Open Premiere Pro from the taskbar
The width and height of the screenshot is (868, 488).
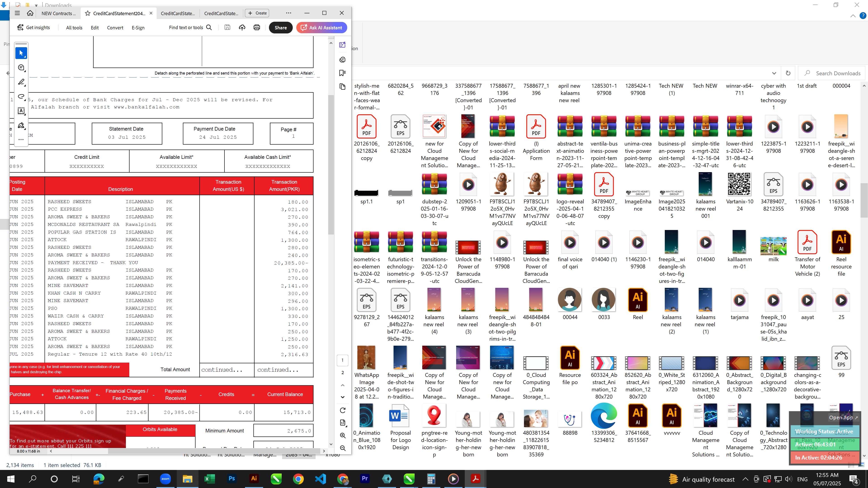[x=365, y=479]
